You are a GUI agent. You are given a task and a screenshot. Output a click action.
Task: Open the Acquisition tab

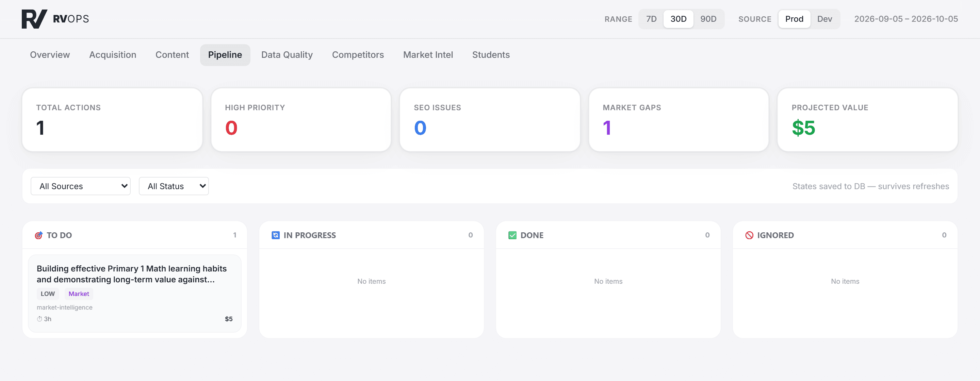click(x=113, y=55)
